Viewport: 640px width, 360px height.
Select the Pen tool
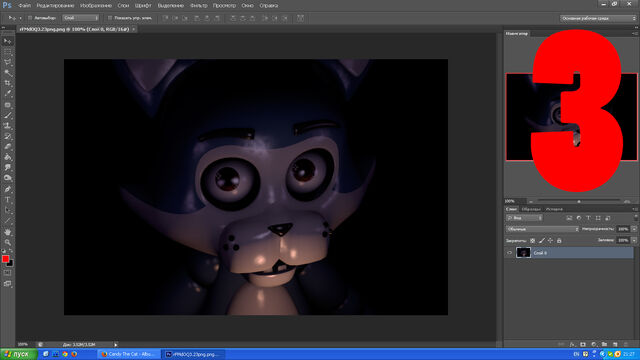coord(8,189)
